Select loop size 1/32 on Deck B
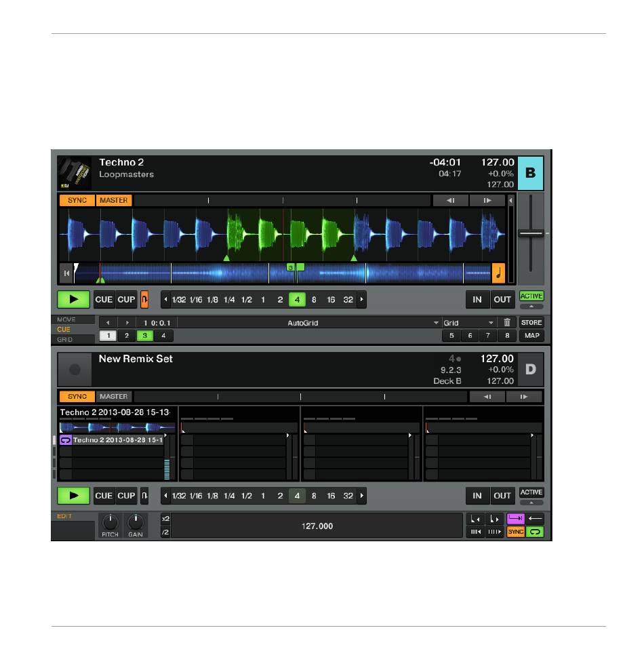Viewport: 644px width, 645px height. pyautogui.click(x=179, y=300)
